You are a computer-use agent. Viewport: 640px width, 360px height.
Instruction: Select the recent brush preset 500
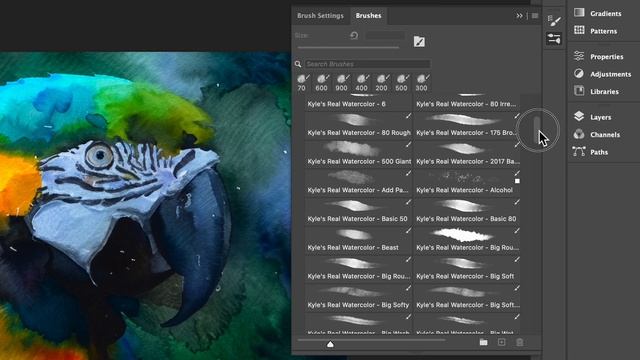tap(402, 82)
